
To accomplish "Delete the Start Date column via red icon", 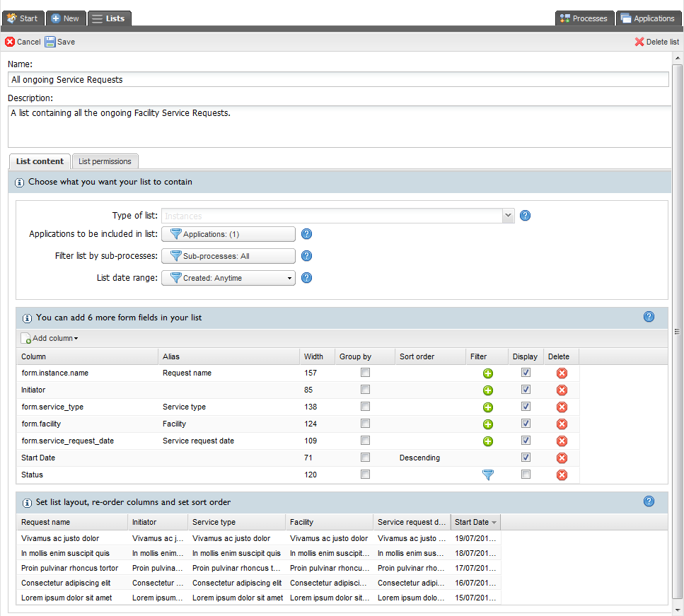I will point(562,458).
